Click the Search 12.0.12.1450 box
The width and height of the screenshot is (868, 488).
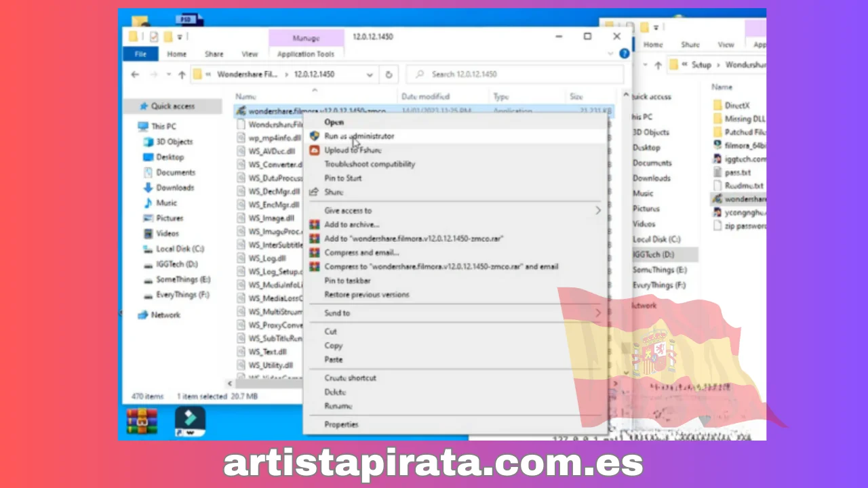pyautogui.click(x=515, y=75)
